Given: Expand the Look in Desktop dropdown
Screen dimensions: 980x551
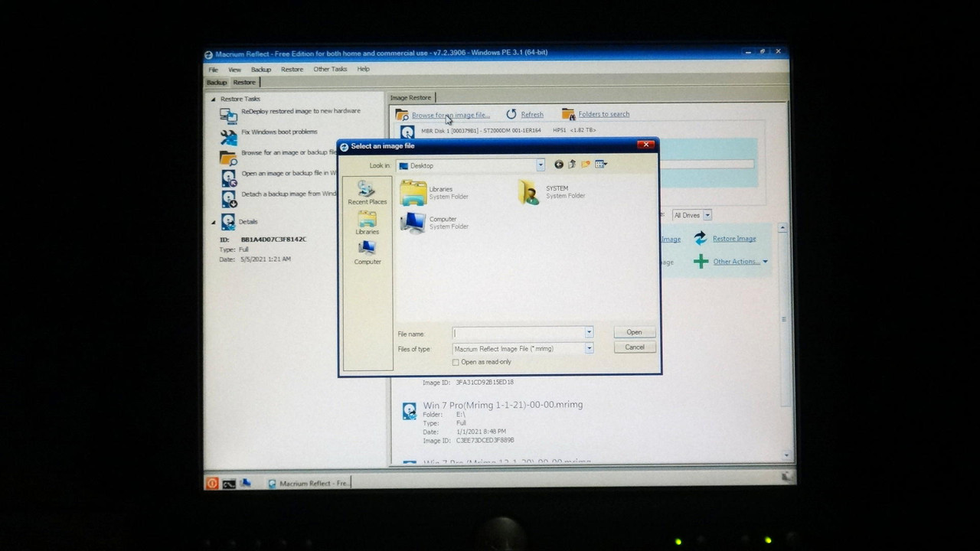Looking at the screenshot, I should click(541, 165).
